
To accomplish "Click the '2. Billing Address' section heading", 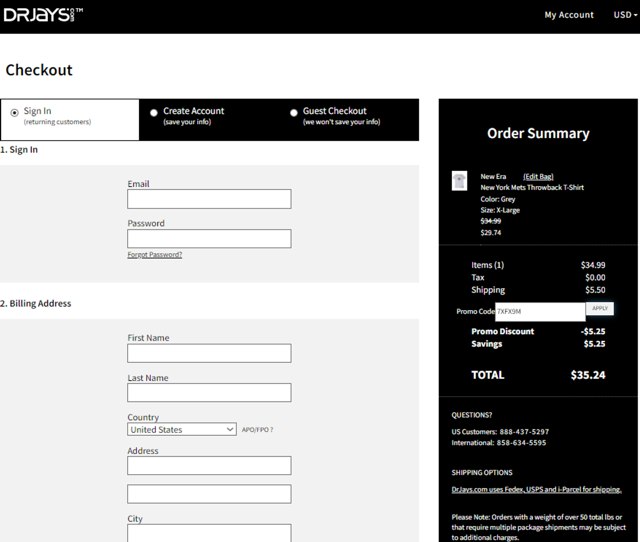I will click(x=36, y=304).
